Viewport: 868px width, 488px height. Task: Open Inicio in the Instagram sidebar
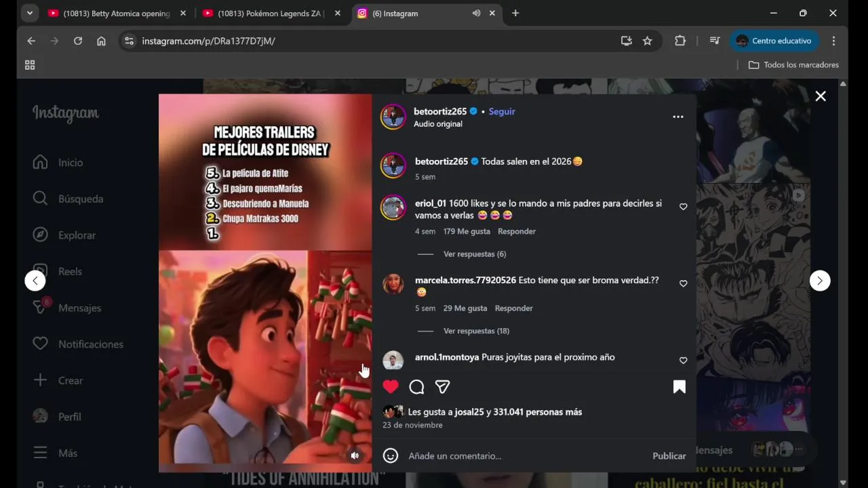[x=58, y=163]
